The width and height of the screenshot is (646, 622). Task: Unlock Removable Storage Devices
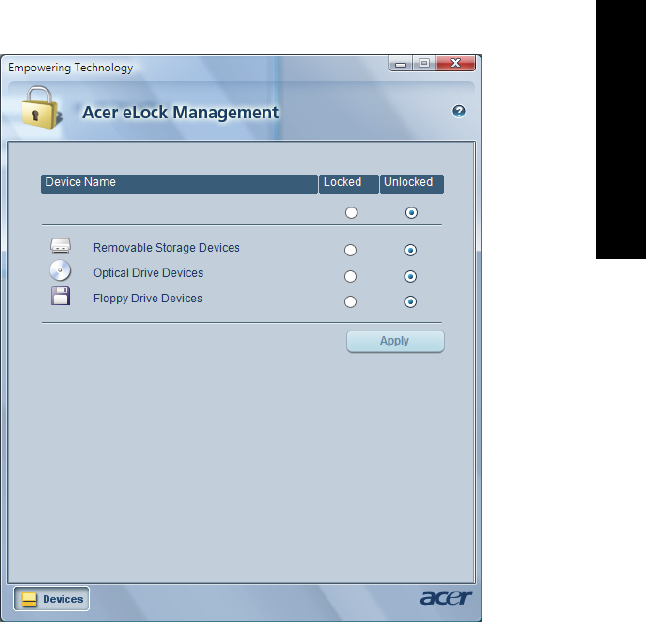click(x=410, y=250)
